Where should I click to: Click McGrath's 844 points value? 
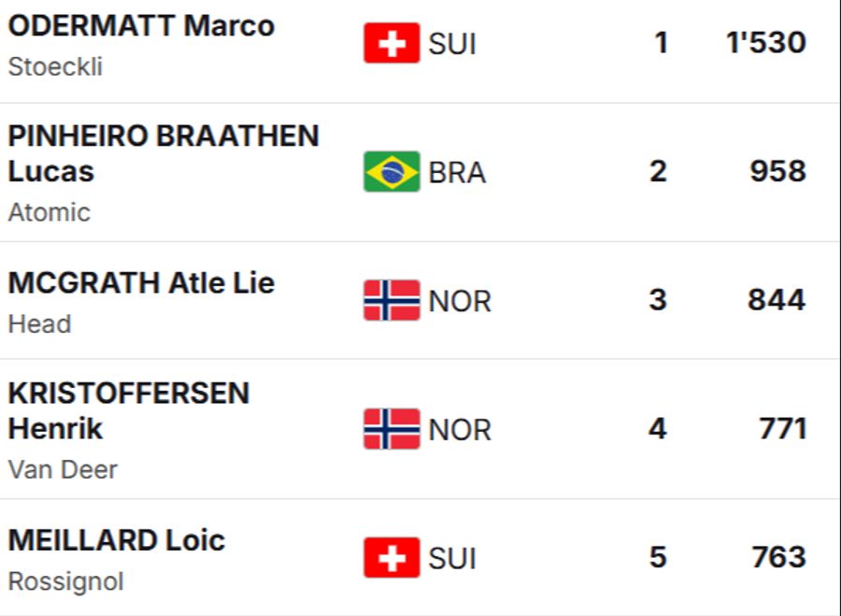tap(777, 300)
